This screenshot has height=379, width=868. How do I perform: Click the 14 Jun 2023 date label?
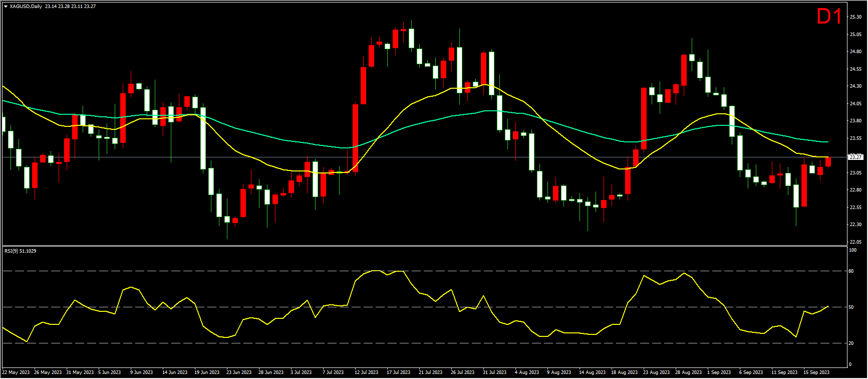pyautogui.click(x=175, y=372)
